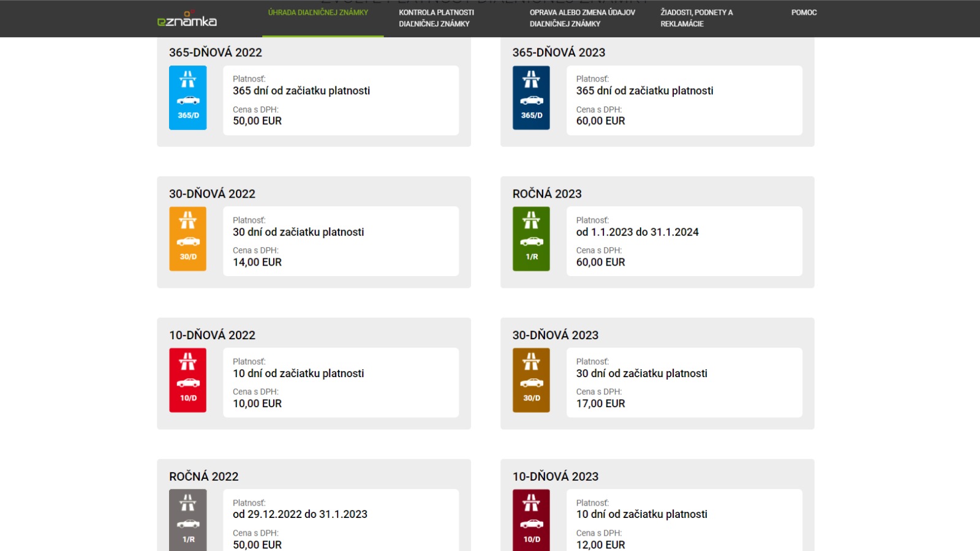
Task: Open Úhrada diaľničnej známky tab
Action: tap(318, 13)
